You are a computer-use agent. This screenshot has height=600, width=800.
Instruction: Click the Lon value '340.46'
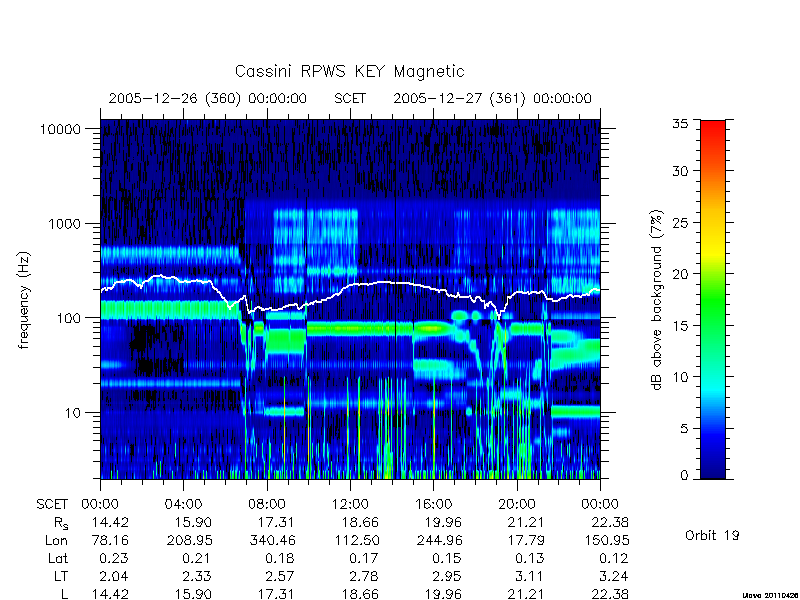coord(272,540)
